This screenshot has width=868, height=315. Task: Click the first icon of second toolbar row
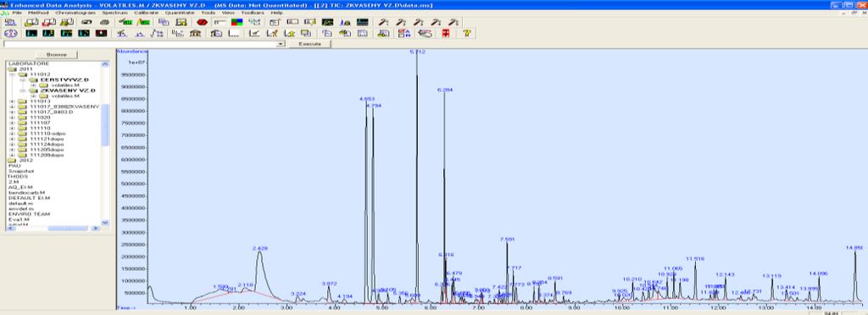[10, 33]
